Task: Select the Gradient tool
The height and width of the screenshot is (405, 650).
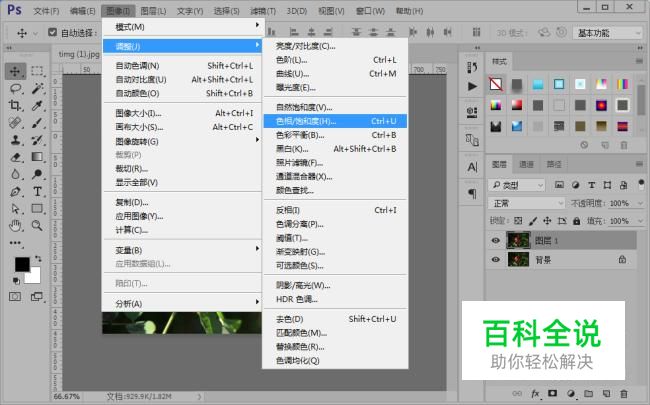Action: click(37, 157)
